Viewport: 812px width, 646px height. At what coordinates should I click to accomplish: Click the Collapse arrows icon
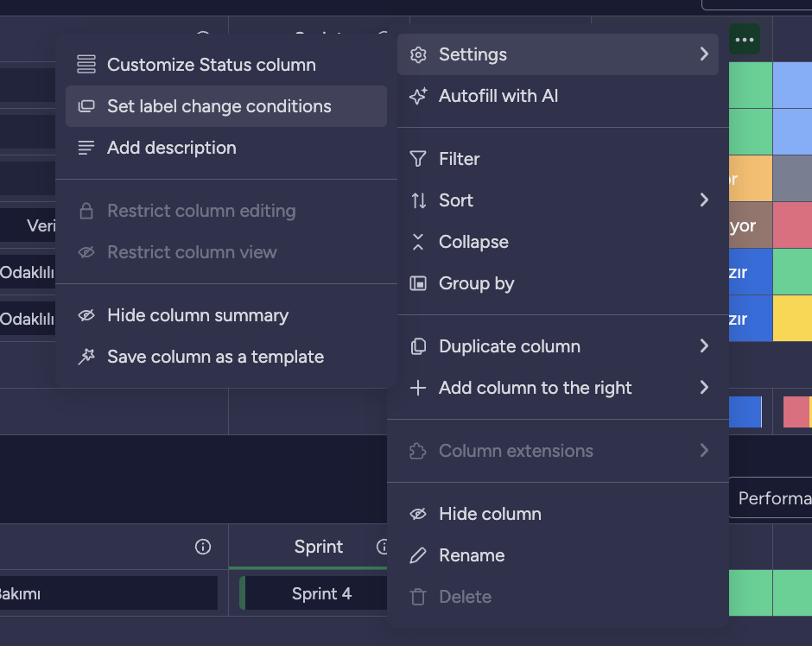click(x=418, y=242)
